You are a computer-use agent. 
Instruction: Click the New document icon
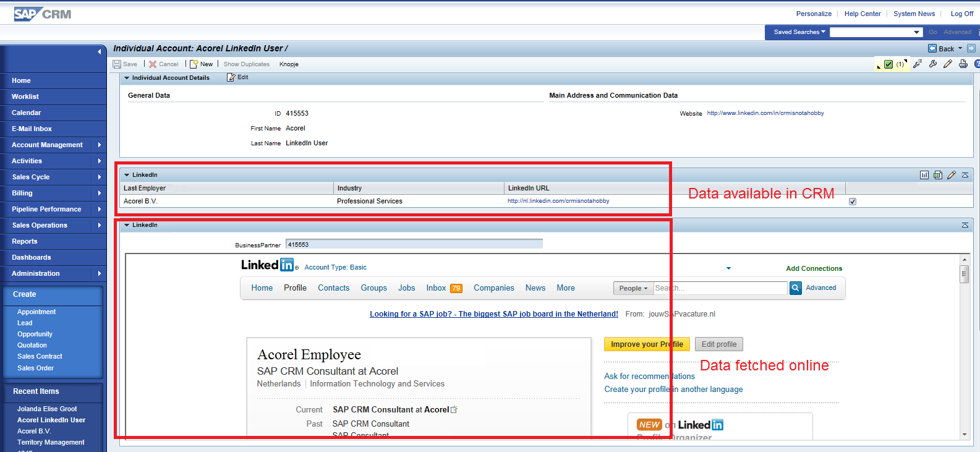[194, 64]
